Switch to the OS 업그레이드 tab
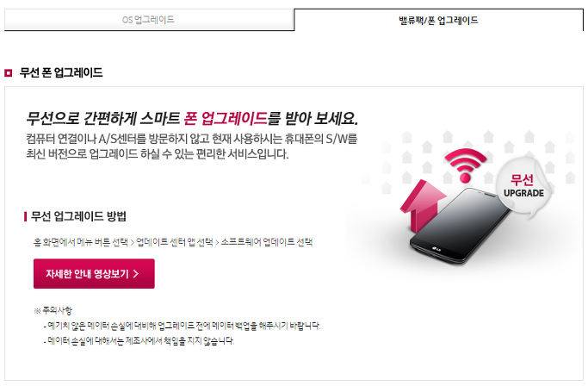588x386 pixels. pos(149,20)
